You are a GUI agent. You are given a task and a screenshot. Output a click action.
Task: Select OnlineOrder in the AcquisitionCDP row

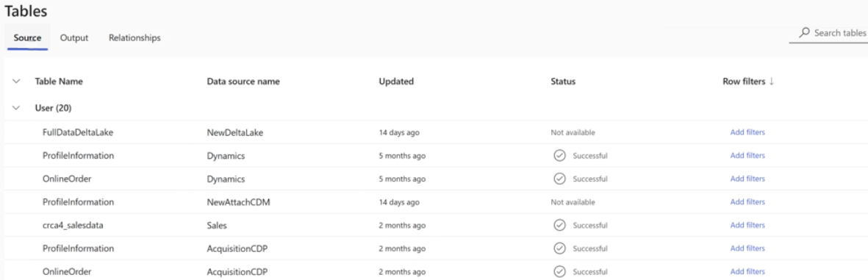(x=67, y=272)
